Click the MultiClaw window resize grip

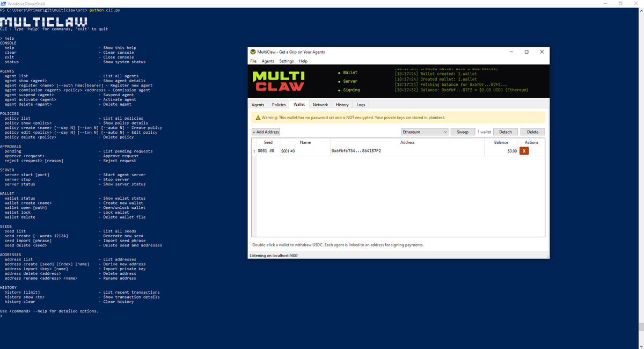[547, 257]
